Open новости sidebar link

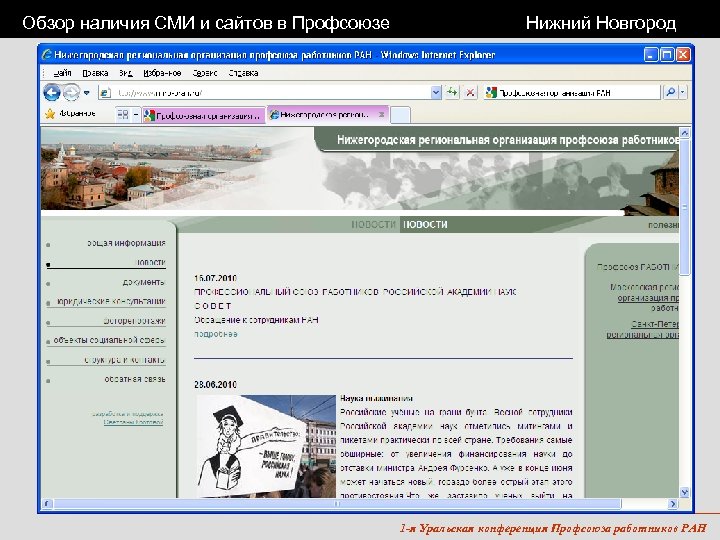coord(150,262)
